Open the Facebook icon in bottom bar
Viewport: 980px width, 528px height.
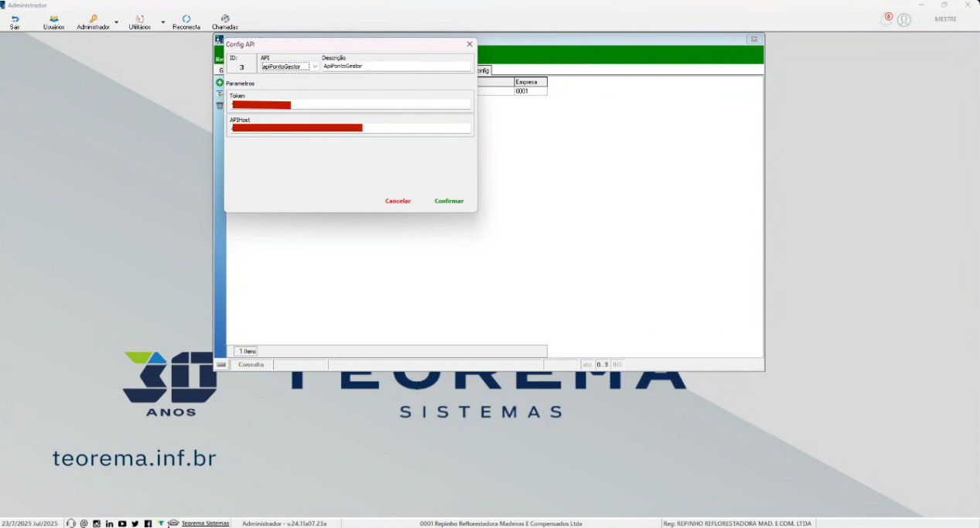click(148, 523)
